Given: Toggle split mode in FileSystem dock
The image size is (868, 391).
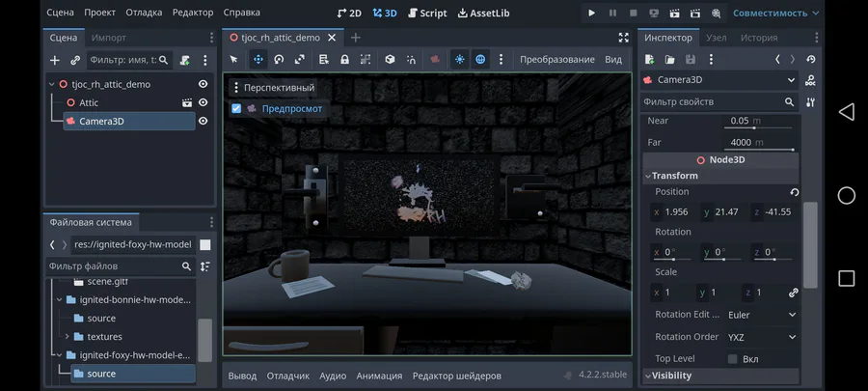Looking at the screenshot, I should pos(204,245).
